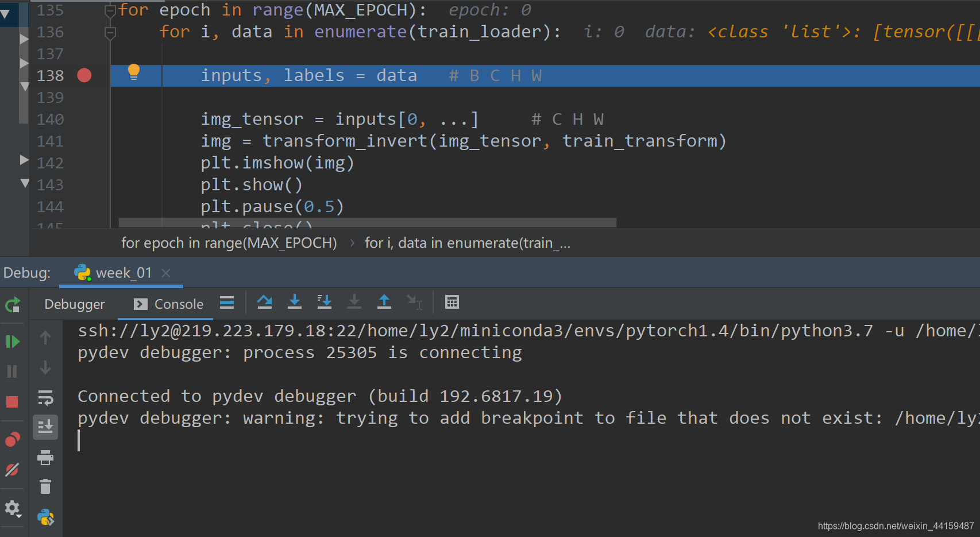This screenshot has width=980, height=537.
Task: Click 'transform_invert' in line 141
Action: (345, 141)
